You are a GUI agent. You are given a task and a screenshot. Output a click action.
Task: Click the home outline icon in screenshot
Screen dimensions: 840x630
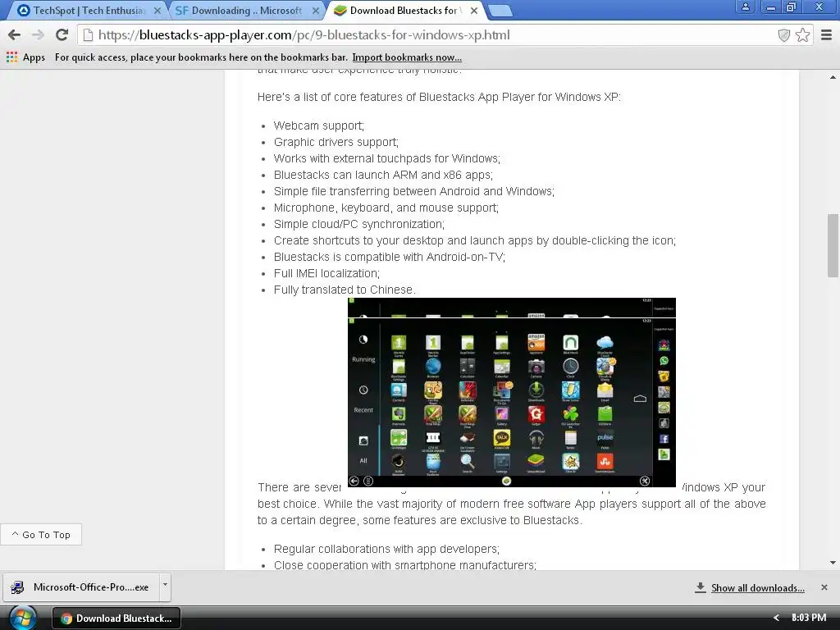click(x=640, y=399)
